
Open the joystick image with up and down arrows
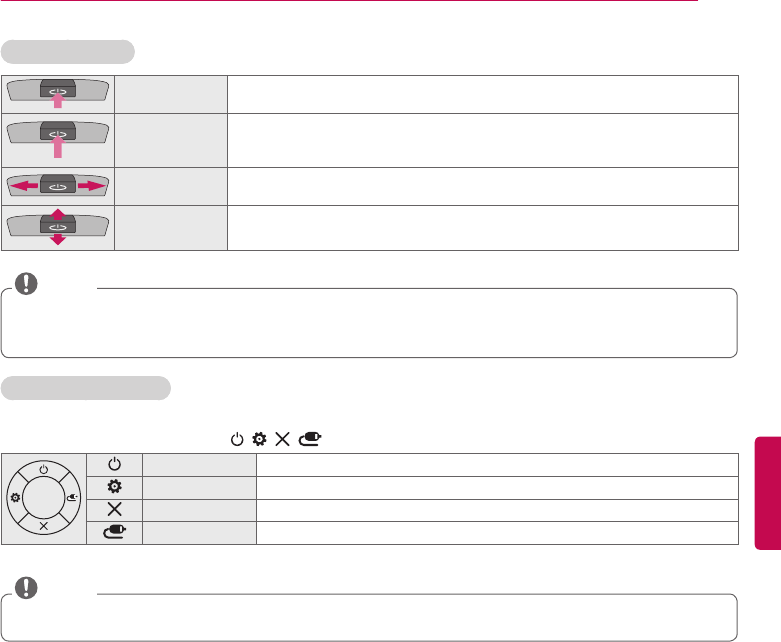click(x=58, y=227)
